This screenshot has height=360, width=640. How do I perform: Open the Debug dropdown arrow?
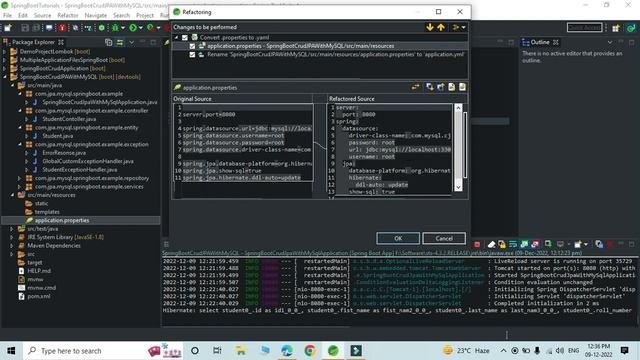(x=122, y=28)
